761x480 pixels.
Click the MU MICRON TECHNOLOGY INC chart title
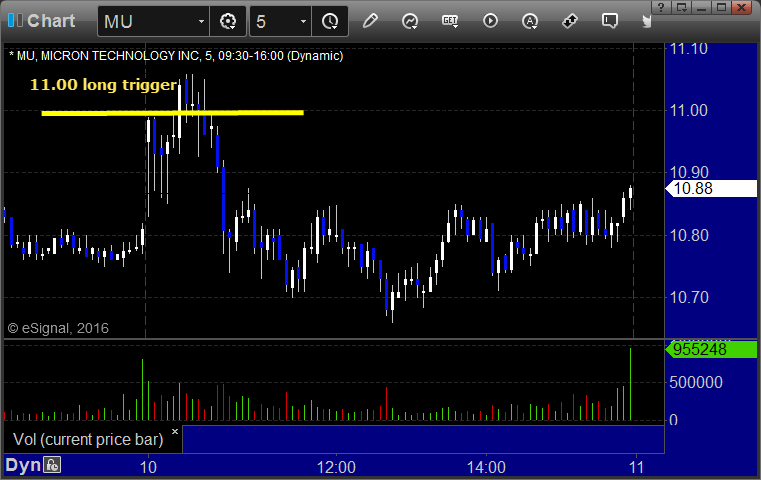pyautogui.click(x=176, y=56)
